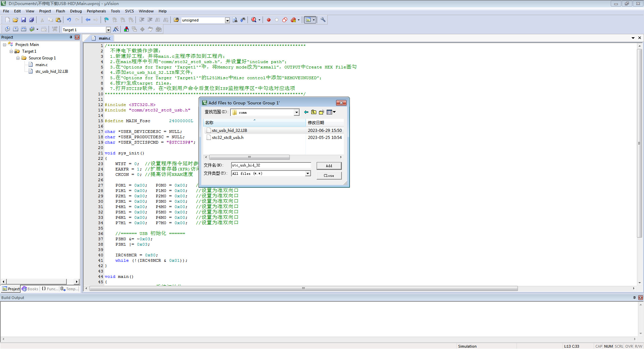644x349 pixels.
Task: Switch to the Func... tab
Action: 50,289
